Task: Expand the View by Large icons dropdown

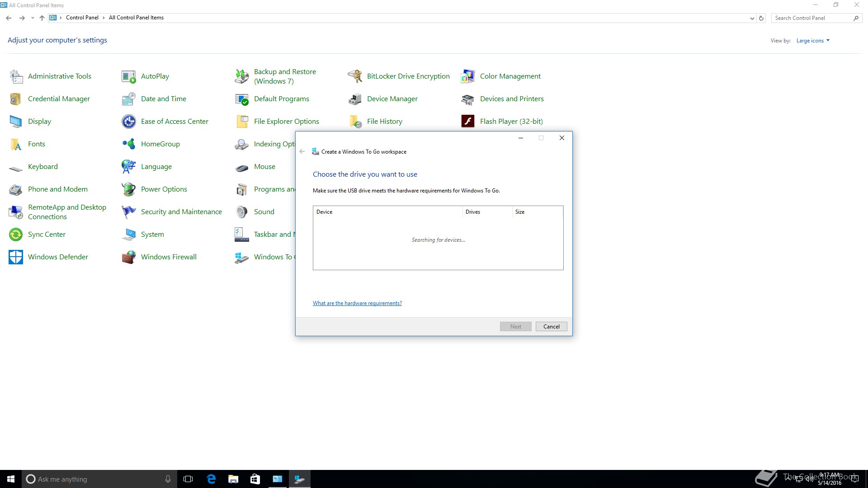Action: 813,41
